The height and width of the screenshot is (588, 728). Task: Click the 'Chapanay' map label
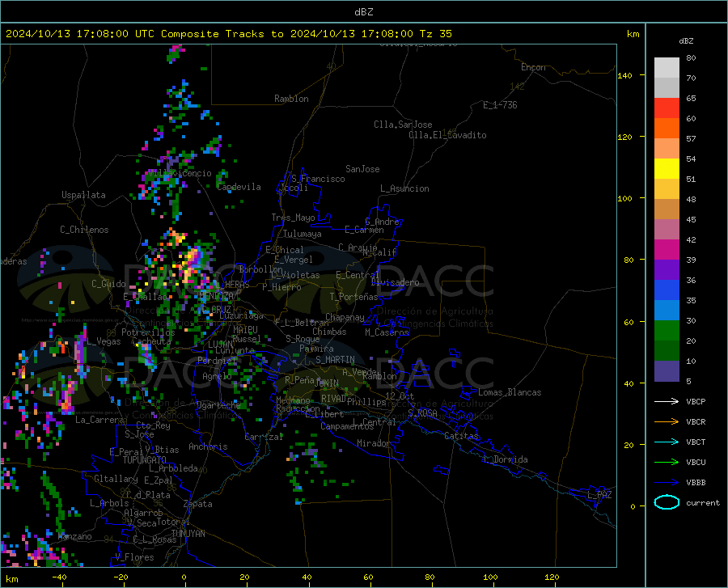(345, 317)
